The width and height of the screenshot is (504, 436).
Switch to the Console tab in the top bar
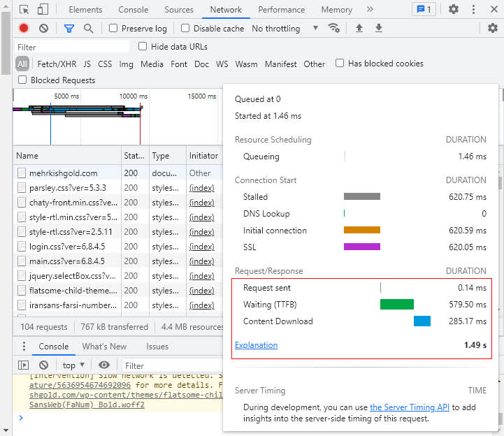pyautogui.click(x=134, y=10)
